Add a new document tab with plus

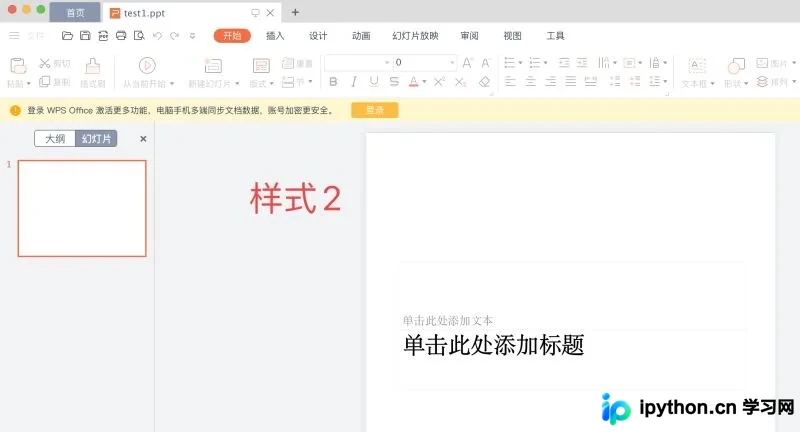(295, 12)
